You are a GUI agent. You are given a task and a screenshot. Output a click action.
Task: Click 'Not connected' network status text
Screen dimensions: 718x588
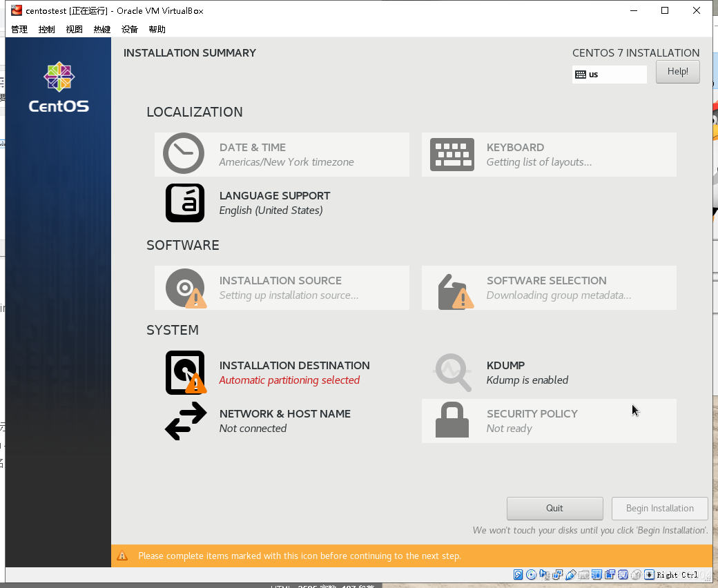pyautogui.click(x=253, y=429)
